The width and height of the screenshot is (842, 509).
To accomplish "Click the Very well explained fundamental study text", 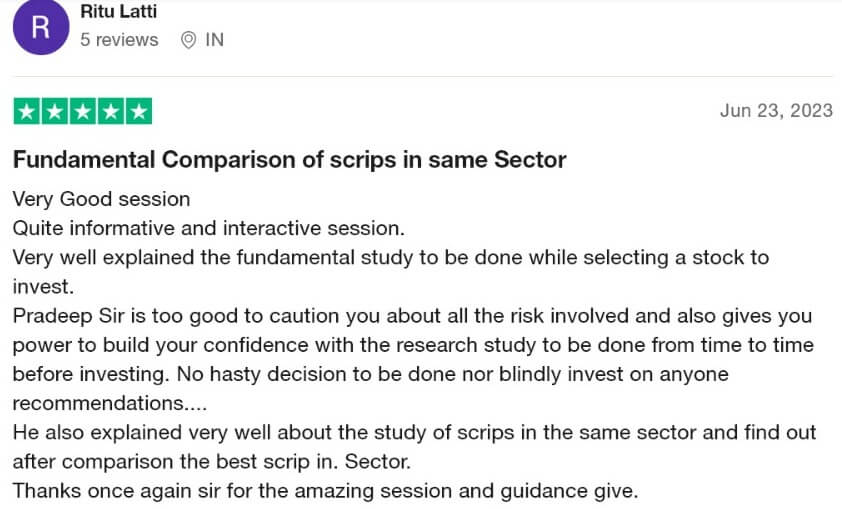I will [390, 258].
